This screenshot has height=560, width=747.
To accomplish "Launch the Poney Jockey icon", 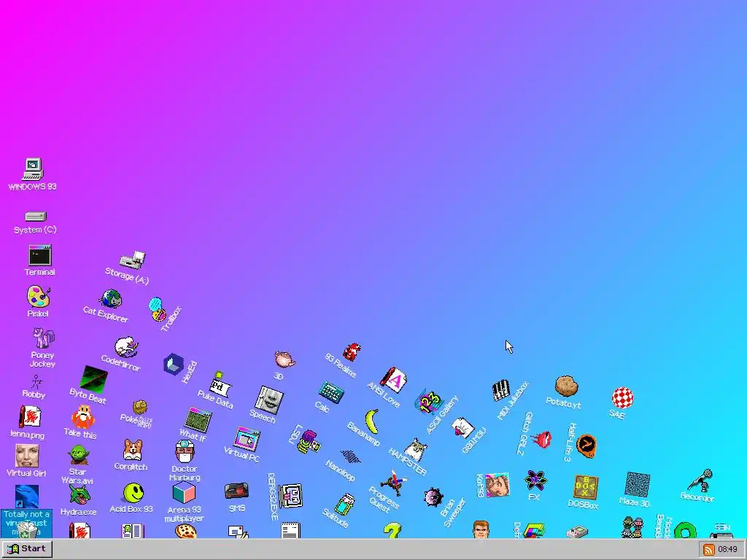I will coord(43,338).
